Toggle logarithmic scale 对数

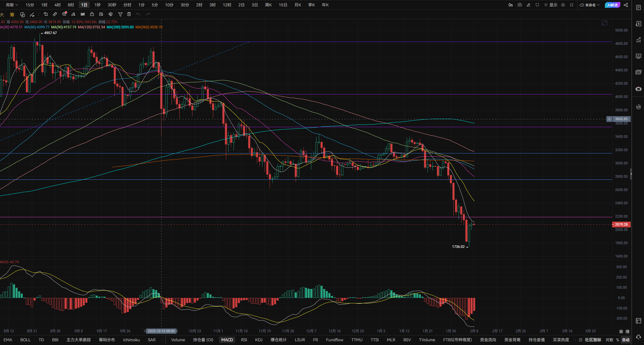point(609,340)
